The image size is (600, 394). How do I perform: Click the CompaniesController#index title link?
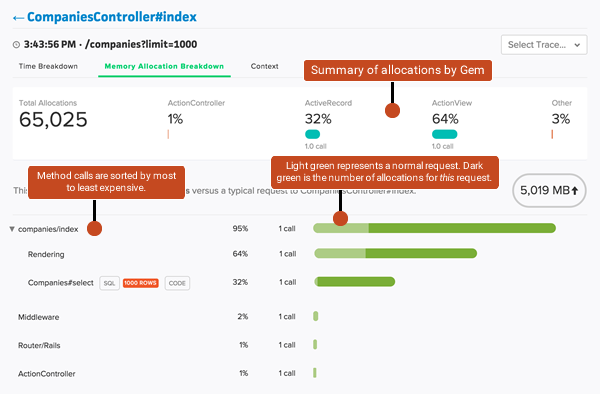tap(112, 17)
